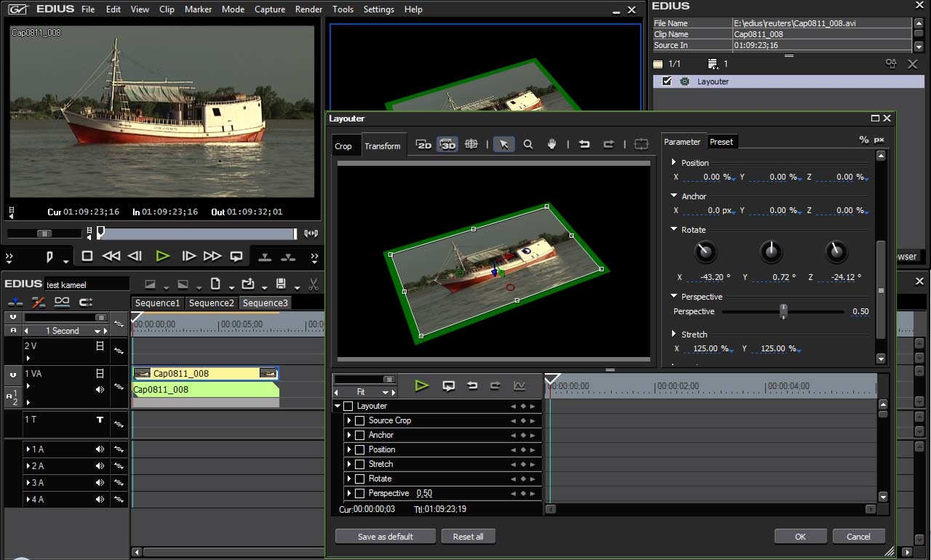Click the Rotate Z dial knob

coord(836,252)
